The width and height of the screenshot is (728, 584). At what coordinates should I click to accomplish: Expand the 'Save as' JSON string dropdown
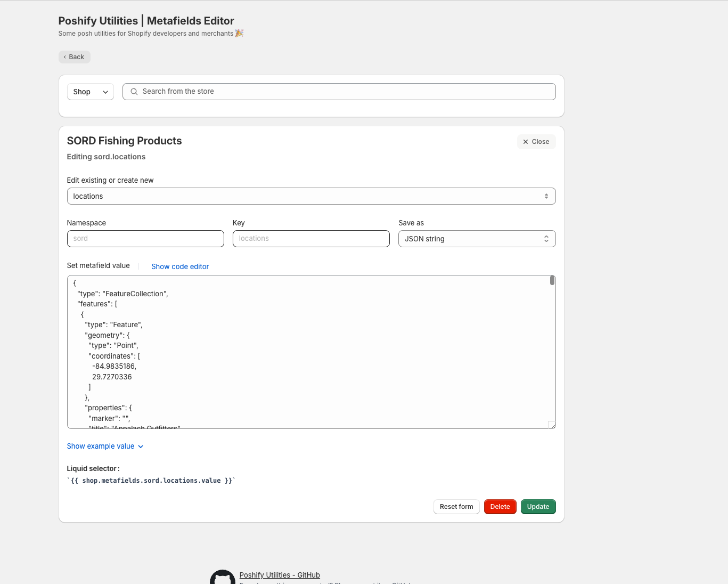(477, 239)
